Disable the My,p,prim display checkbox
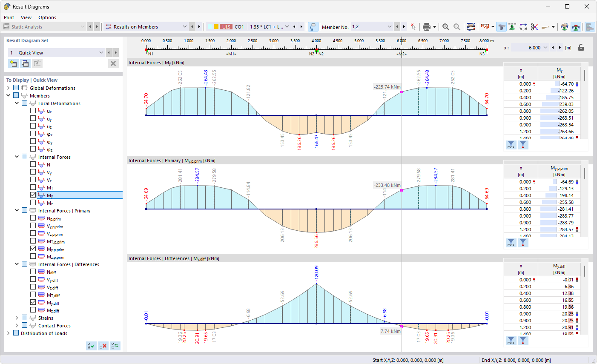Image resolution: width=597 pixels, height=364 pixels. tap(32, 249)
